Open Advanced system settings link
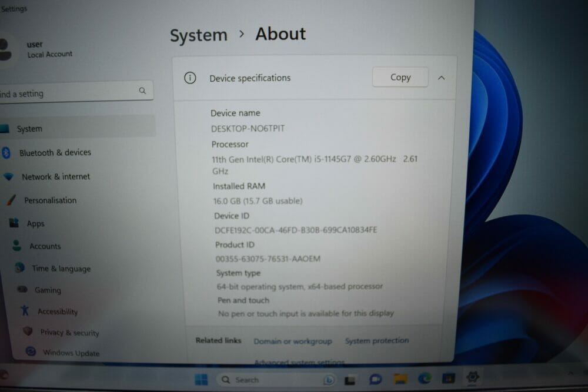588x392 pixels. [299, 362]
